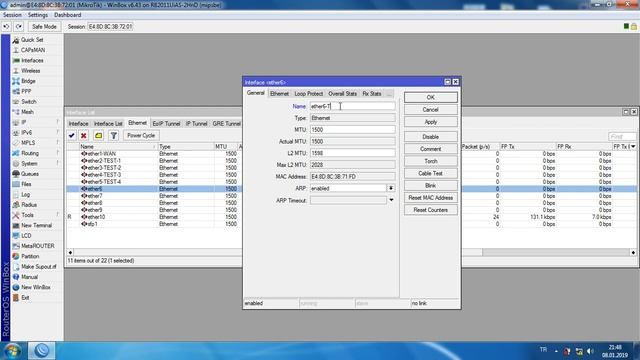Open the CAPsMAN menu
The image size is (640, 360).
coord(33,50)
